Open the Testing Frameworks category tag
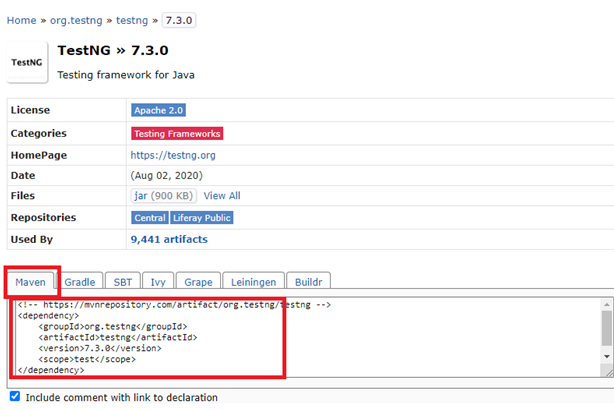 [177, 133]
